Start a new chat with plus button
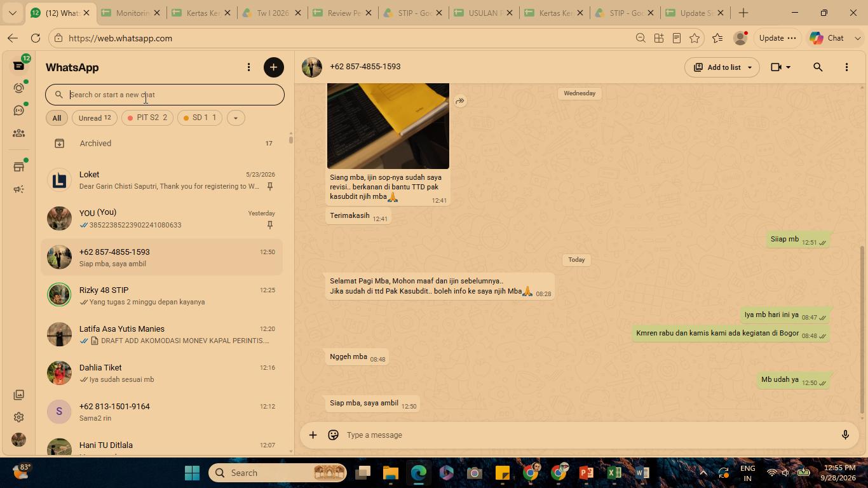The height and width of the screenshot is (488, 868). pos(274,67)
